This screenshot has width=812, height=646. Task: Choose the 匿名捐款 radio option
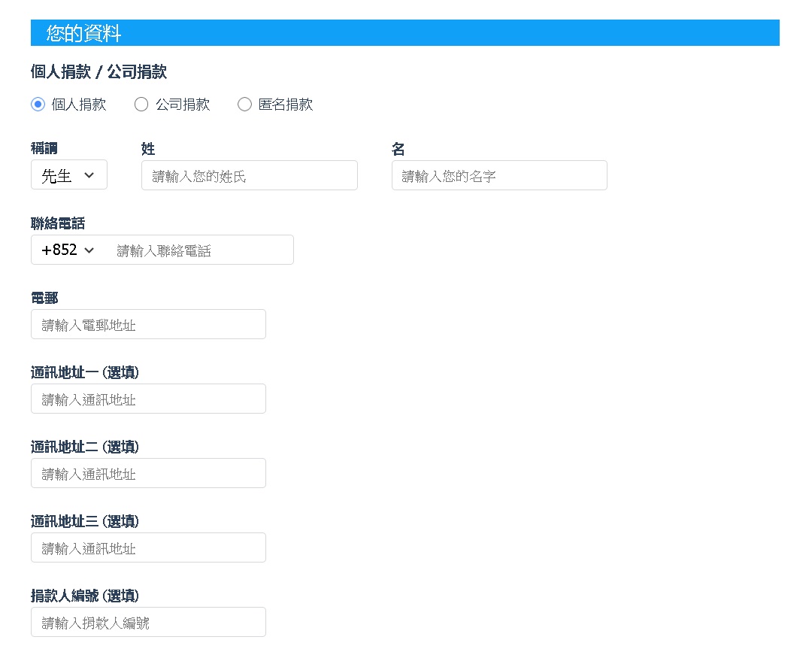click(x=244, y=105)
